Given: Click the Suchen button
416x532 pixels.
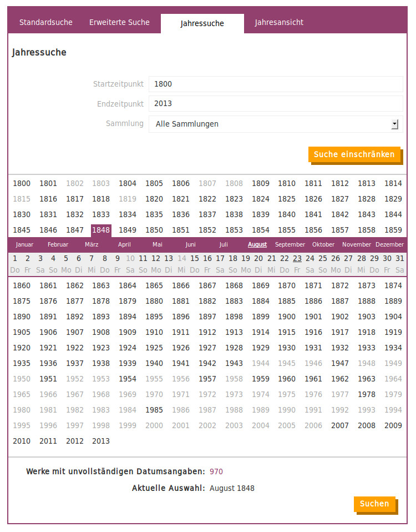Looking at the screenshot, I should [x=374, y=504].
